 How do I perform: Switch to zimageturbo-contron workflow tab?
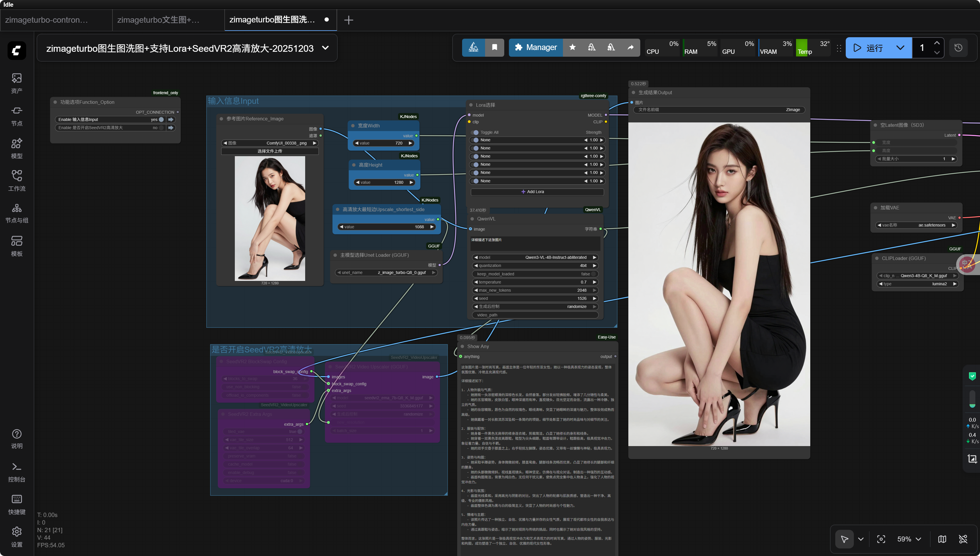coord(47,20)
